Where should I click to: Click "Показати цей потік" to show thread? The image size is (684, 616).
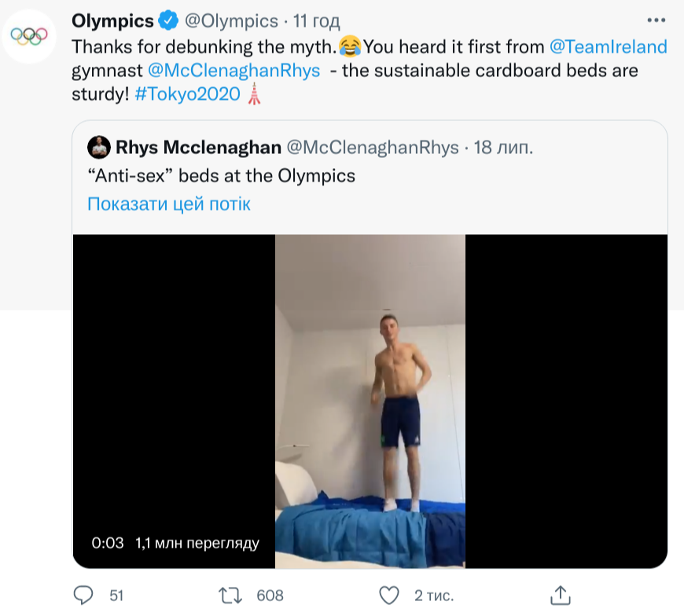coord(169,204)
